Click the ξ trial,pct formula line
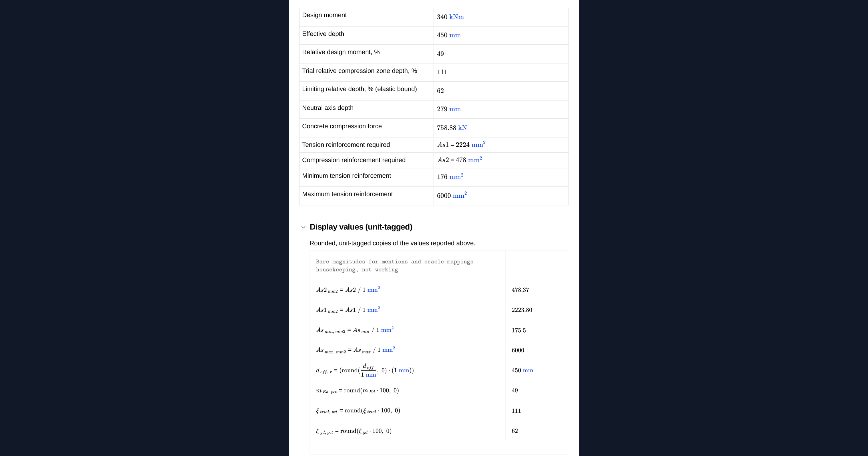The width and height of the screenshot is (868, 456). pos(358,411)
